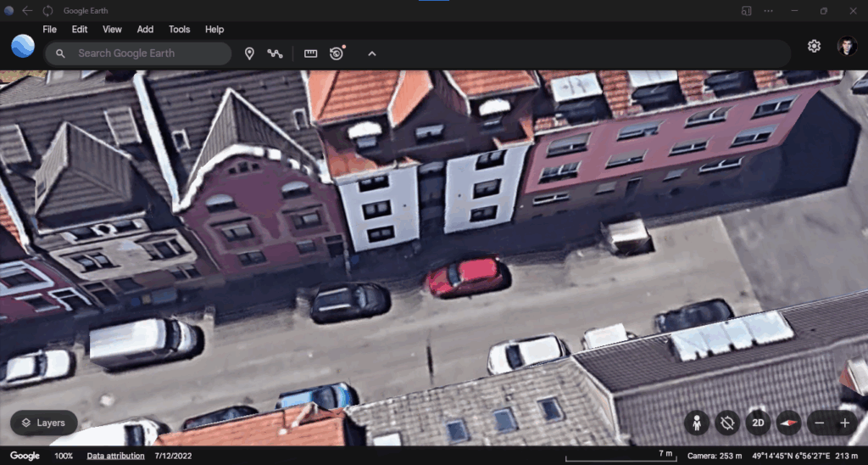Zoom in with the plus button
This screenshot has height=465, width=868.
pos(844,423)
